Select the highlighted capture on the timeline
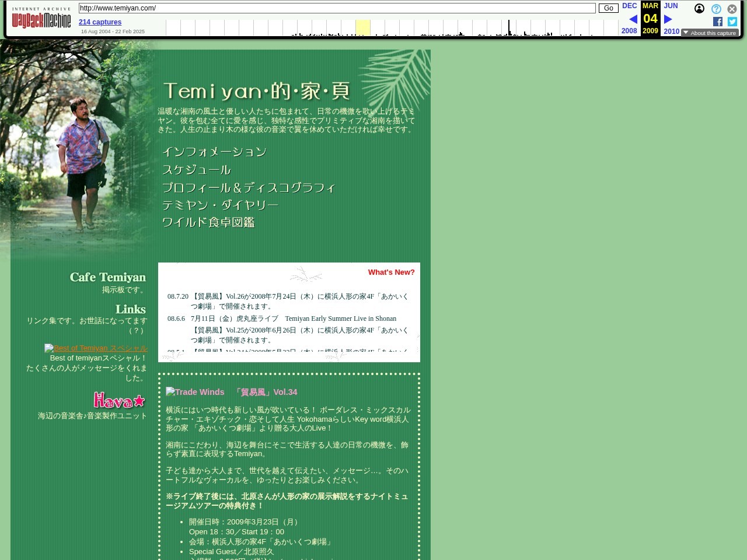 [362, 27]
